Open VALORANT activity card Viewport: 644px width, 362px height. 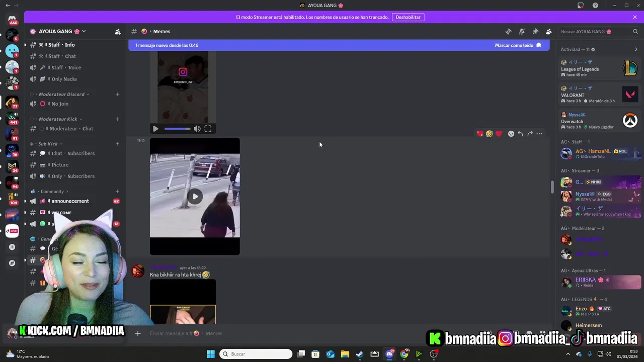coord(599,94)
